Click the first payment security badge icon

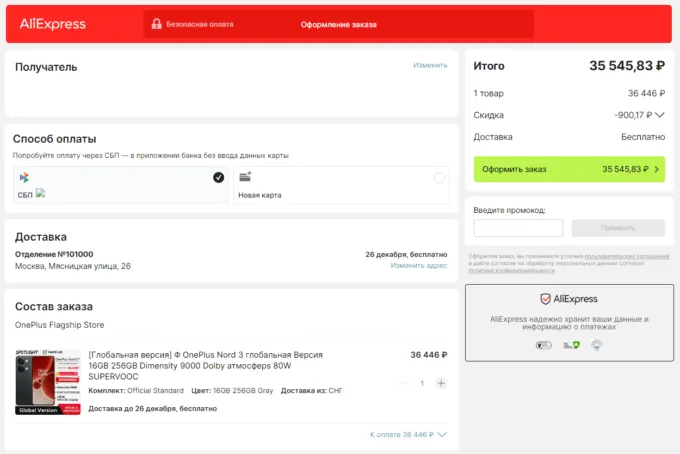[x=543, y=345]
